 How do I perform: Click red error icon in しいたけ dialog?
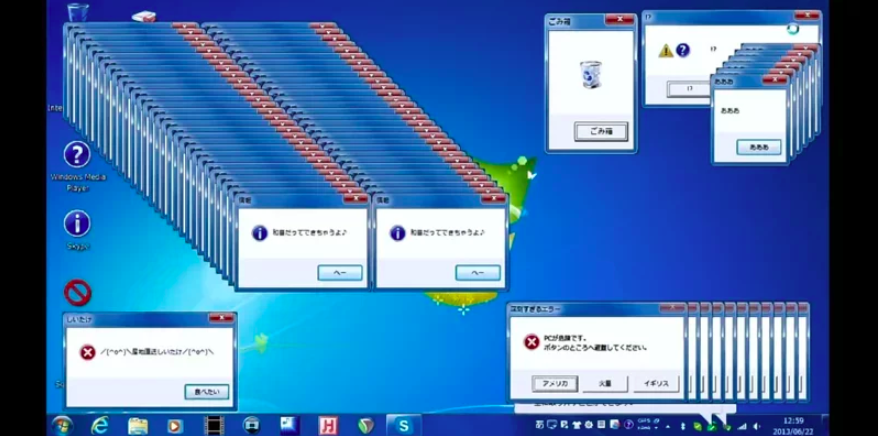(x=87, y=352)
